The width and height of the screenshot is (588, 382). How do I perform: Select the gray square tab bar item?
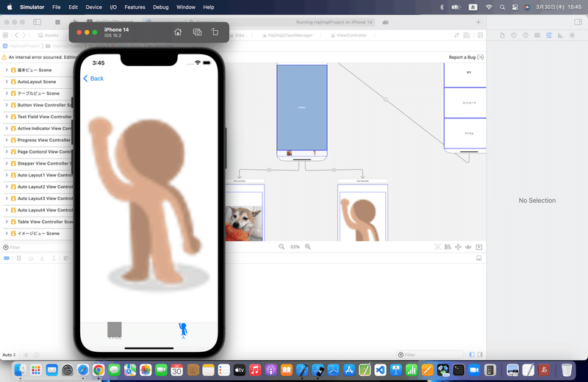tap(115, 331)
